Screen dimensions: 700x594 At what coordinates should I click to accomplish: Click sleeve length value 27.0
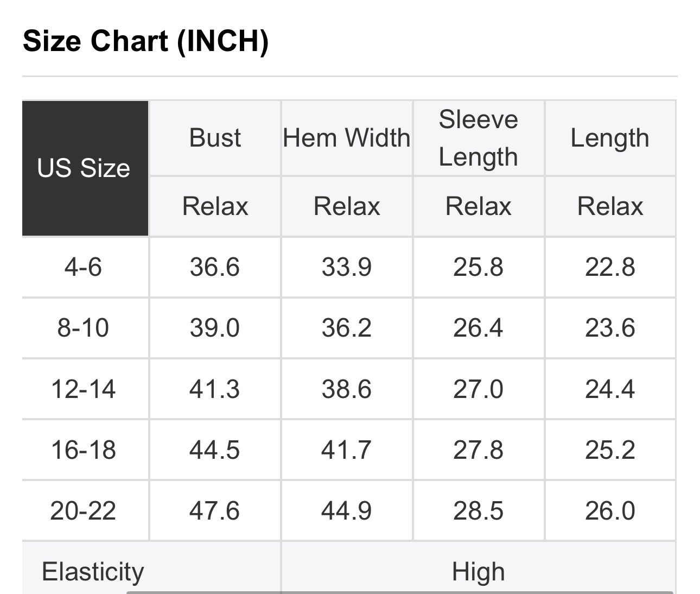click(x=478, y=389)
